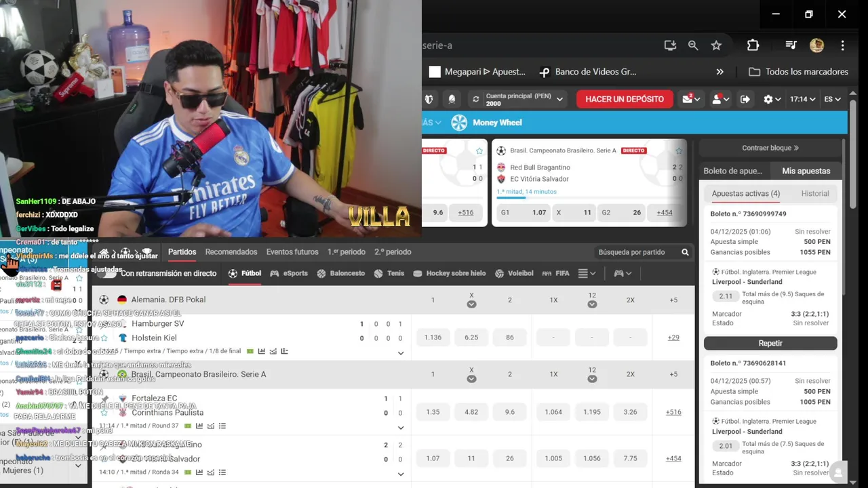This screenshot has width=868, height=488.
Task: Bookmark this page with the star icon
Action: point(716,45)
